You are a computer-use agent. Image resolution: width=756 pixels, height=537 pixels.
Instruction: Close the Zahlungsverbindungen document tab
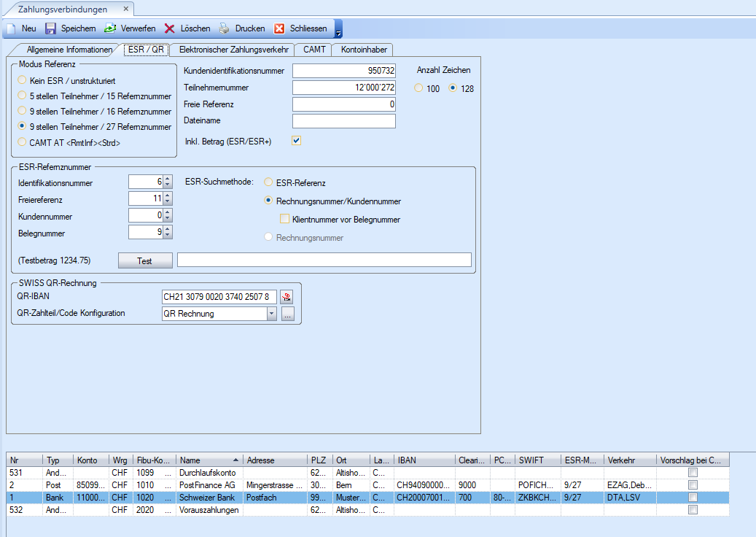click(125, 9)
